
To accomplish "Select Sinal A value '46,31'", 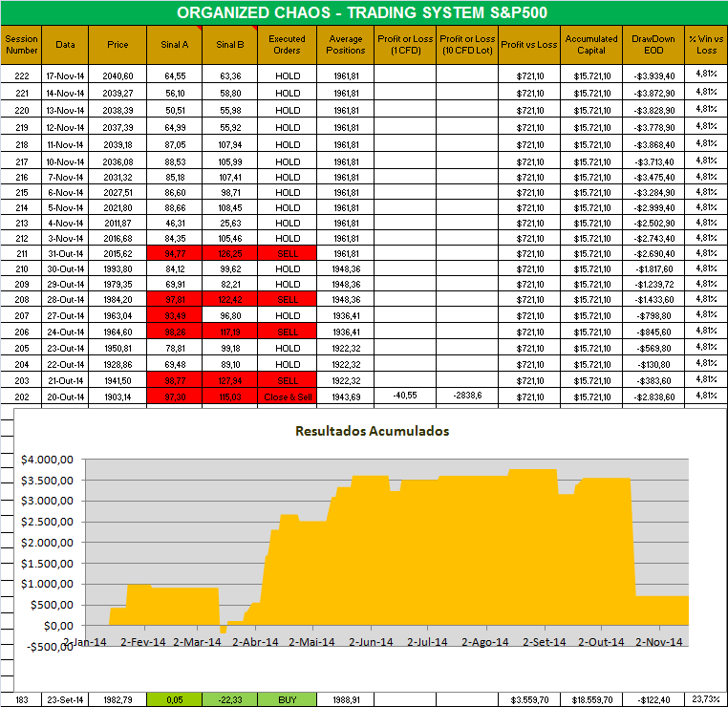I will (x=175, y=223).
